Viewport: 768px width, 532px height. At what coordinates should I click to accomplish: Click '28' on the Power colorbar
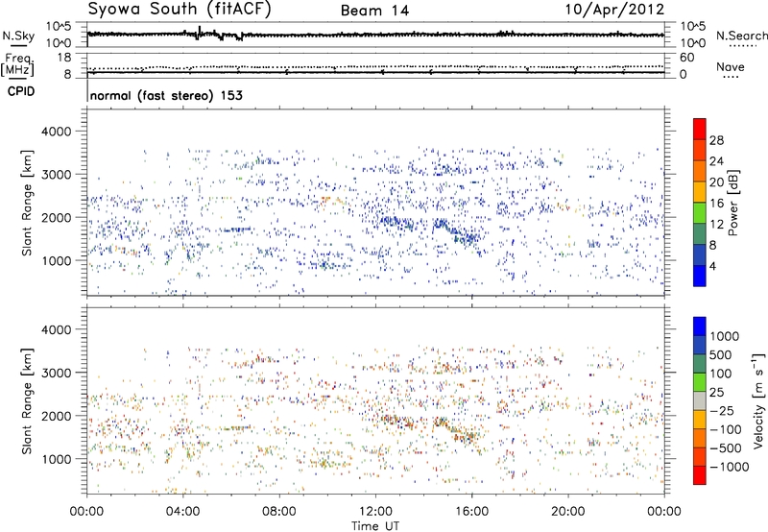tap(716, 140)
